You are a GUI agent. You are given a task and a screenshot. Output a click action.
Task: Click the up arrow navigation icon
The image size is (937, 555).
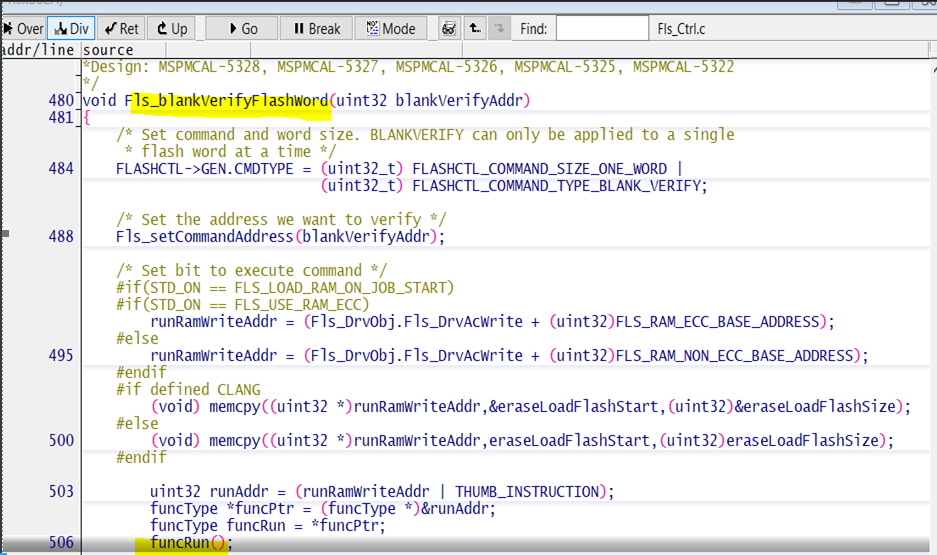point(474,29)
